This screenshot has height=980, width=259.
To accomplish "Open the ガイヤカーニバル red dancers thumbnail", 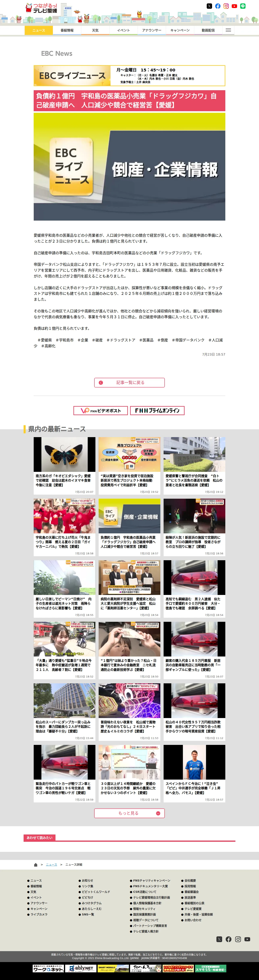I will click(x=64, y=516).
